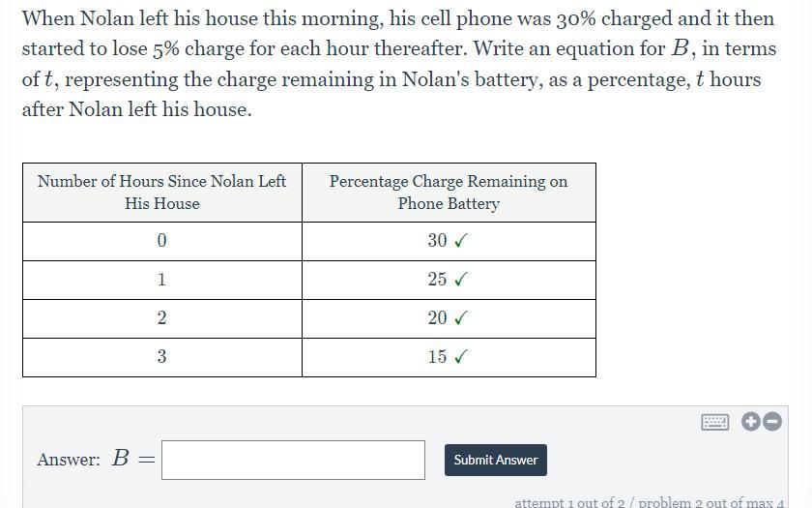
Task: Click the 'attempt 1 out of 2' status text
Action: tap(569, 502)
